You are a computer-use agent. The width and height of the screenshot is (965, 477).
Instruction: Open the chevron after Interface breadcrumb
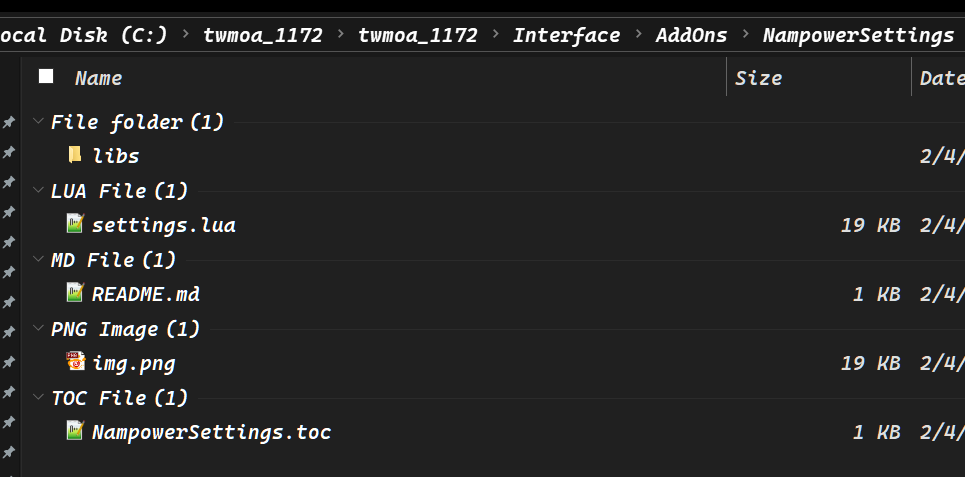tap(638, 36)
